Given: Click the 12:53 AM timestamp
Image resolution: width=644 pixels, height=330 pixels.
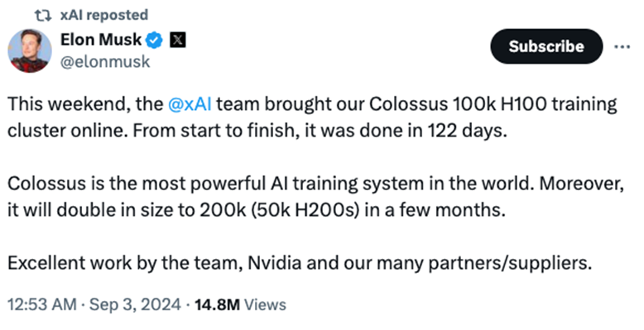Looking at the screenshot, I should (42, 305).
